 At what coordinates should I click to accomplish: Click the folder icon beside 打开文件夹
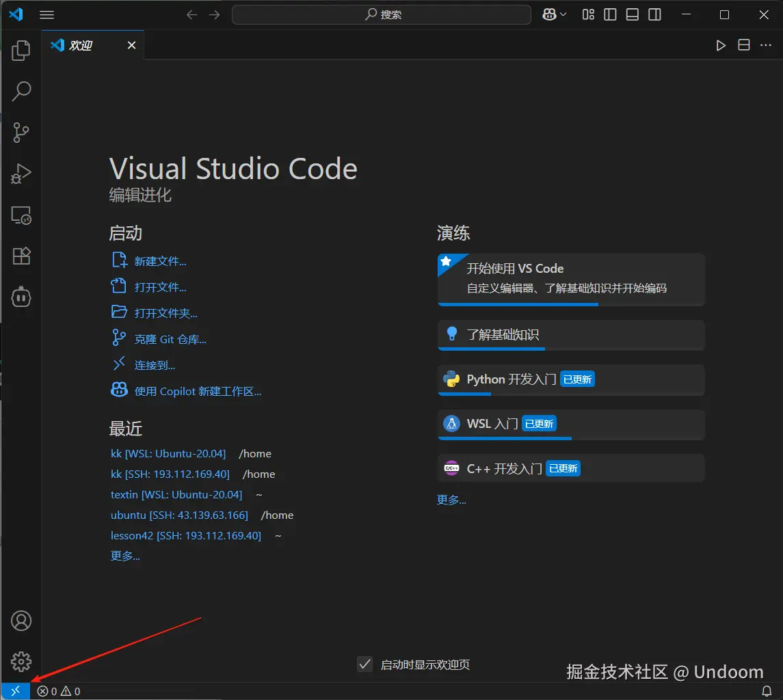coord(119,312)
